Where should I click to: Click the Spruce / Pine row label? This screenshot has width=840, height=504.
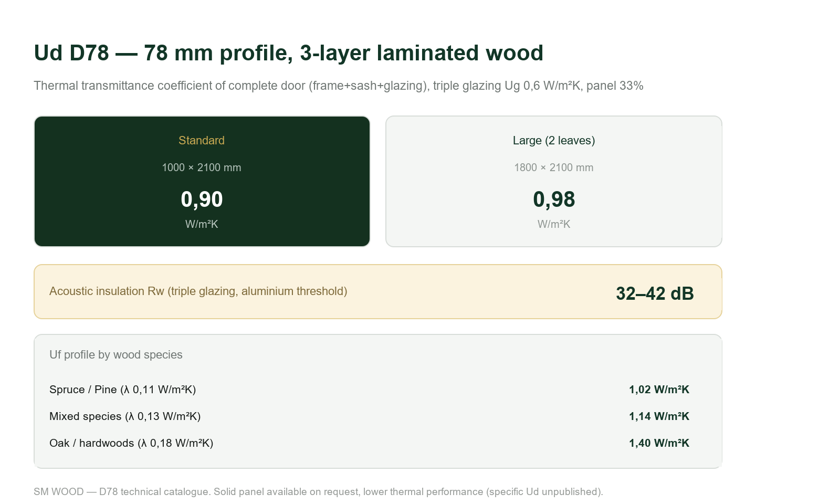coord(123,390)
